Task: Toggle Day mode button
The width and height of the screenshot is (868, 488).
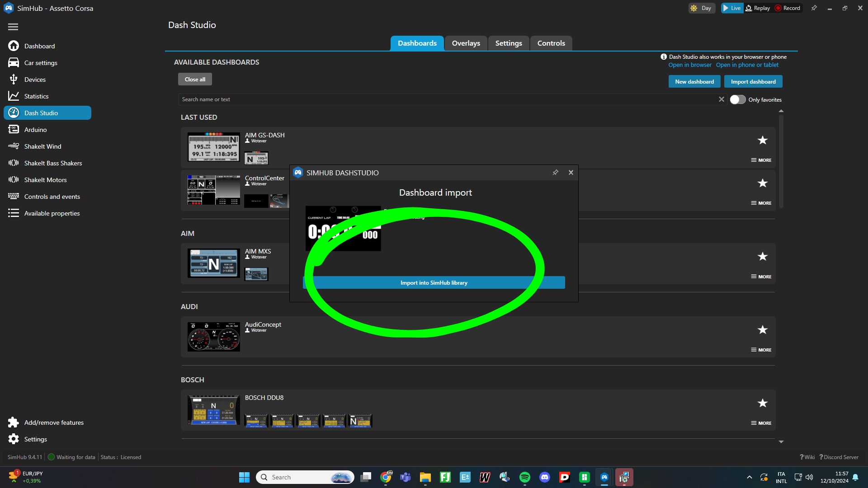Action: 702,8
